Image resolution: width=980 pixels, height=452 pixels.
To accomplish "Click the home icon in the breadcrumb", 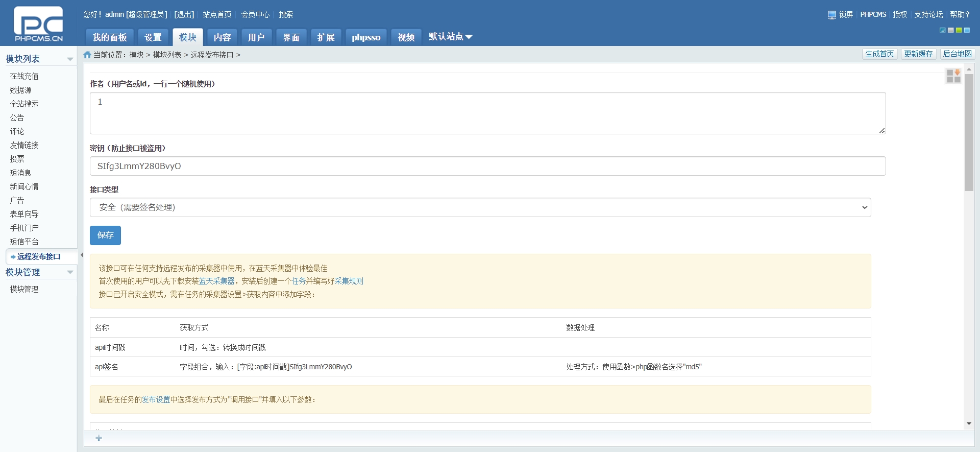I will pos(87,55).
